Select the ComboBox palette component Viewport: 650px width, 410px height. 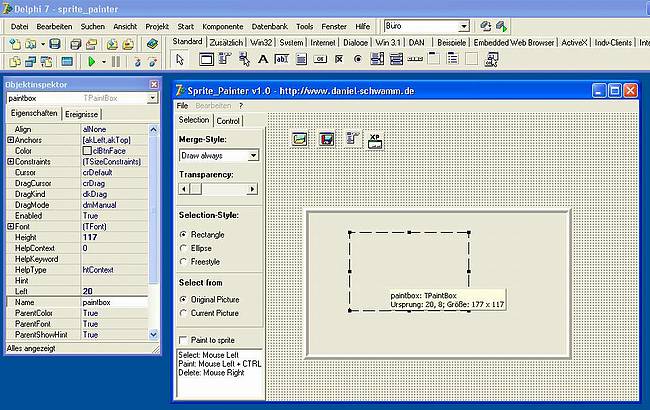click(x=396, y=59)
